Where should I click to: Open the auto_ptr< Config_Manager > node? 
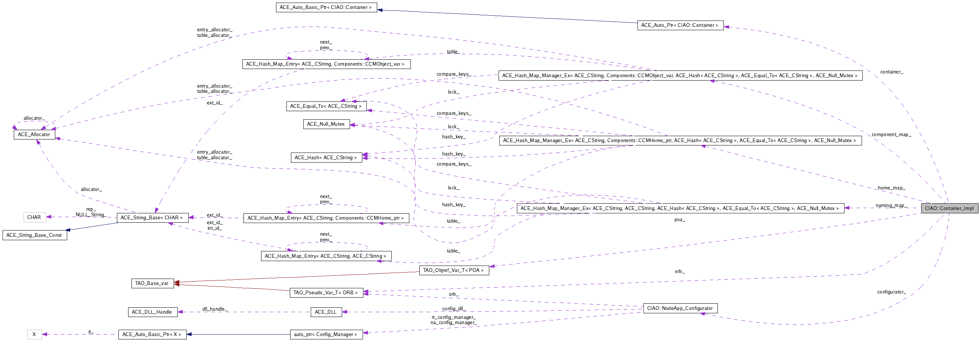pyautogui.click(x=326, y=334)
